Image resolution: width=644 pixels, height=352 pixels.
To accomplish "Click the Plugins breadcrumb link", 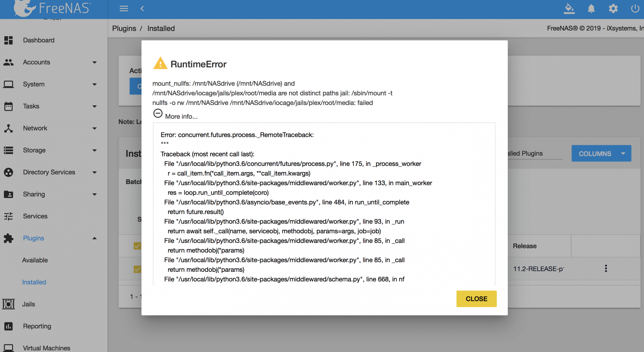I will pos(124,29).
